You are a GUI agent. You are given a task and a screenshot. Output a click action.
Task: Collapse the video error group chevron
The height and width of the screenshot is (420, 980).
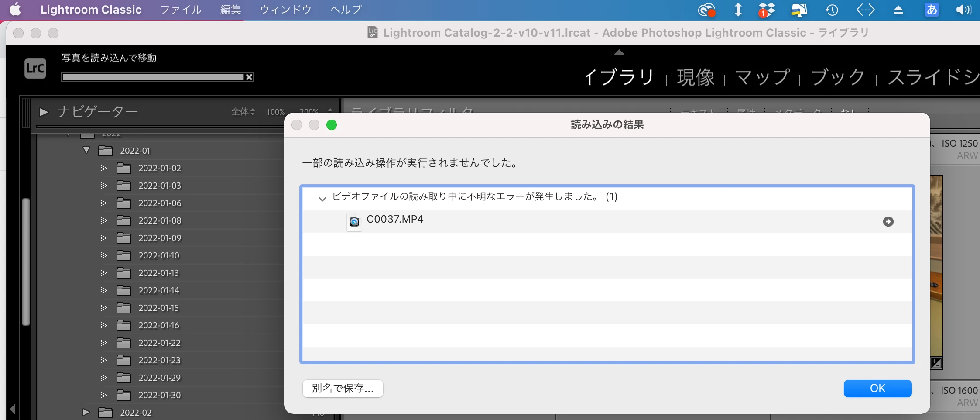(x=322, y=199)
